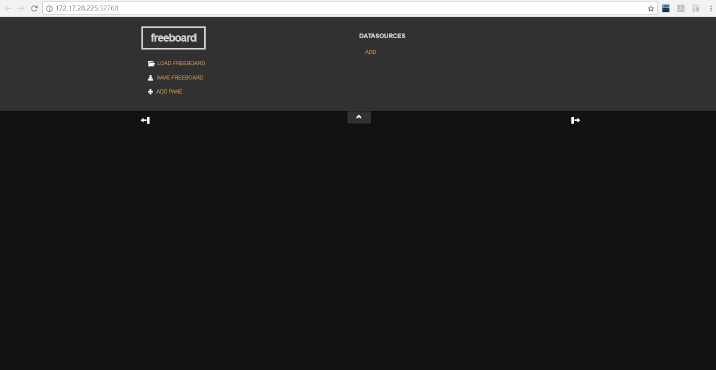The width and height of the screenshot is (716, 370).
Task: Click the plus icon beside Add Pane
Action: click(x=150, y=92)
